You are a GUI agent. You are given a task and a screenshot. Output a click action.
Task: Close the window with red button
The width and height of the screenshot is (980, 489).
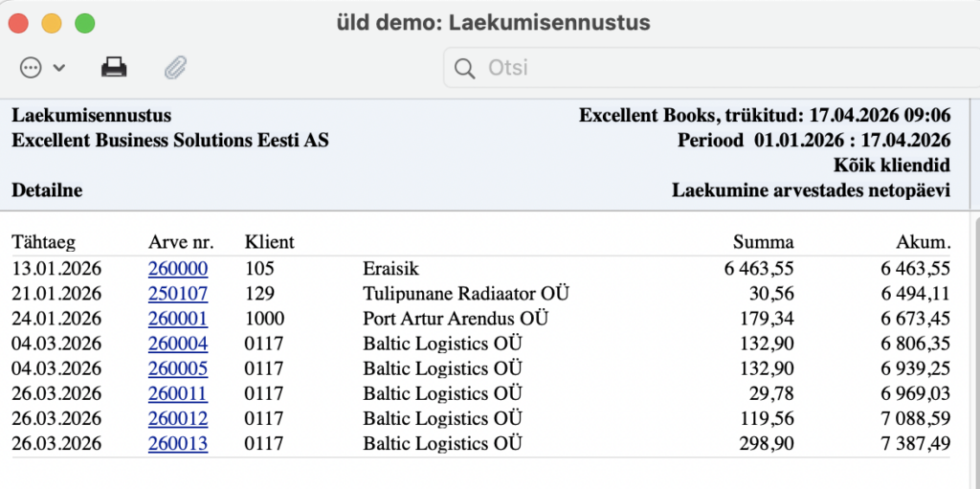click(x=19, y=23)
